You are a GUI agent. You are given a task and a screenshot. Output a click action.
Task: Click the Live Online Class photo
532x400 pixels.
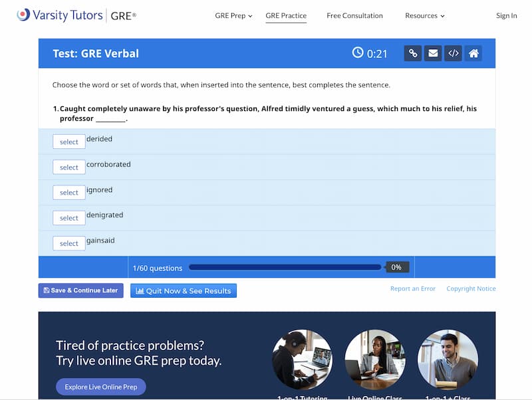tap(375, 359)
